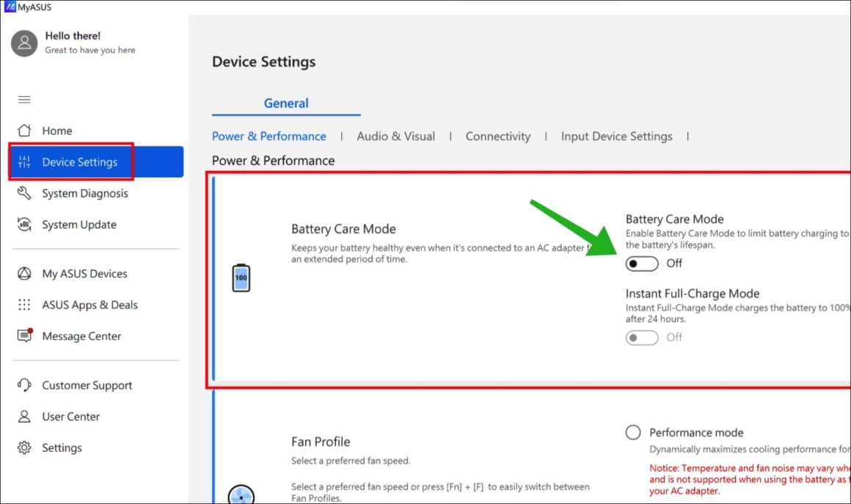Click the Home house icon
851x504 pixels.
point(24,130)
